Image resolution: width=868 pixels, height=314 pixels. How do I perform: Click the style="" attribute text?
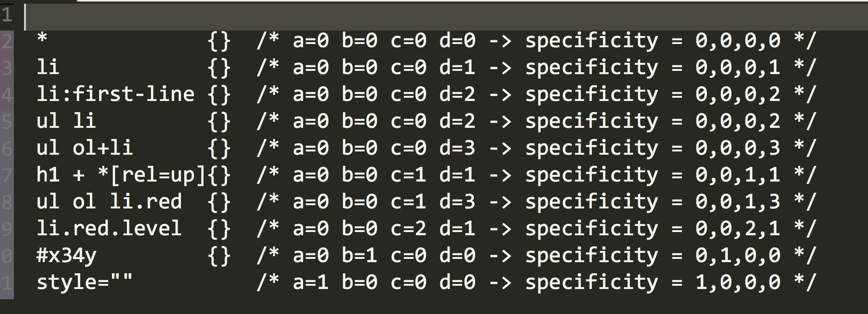tap(84, 282)
